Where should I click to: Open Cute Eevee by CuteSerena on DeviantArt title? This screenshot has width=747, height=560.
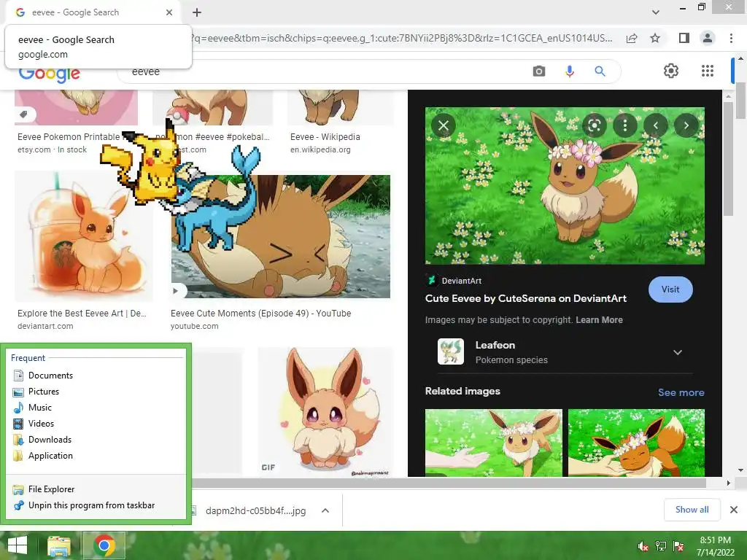[525, 298]
